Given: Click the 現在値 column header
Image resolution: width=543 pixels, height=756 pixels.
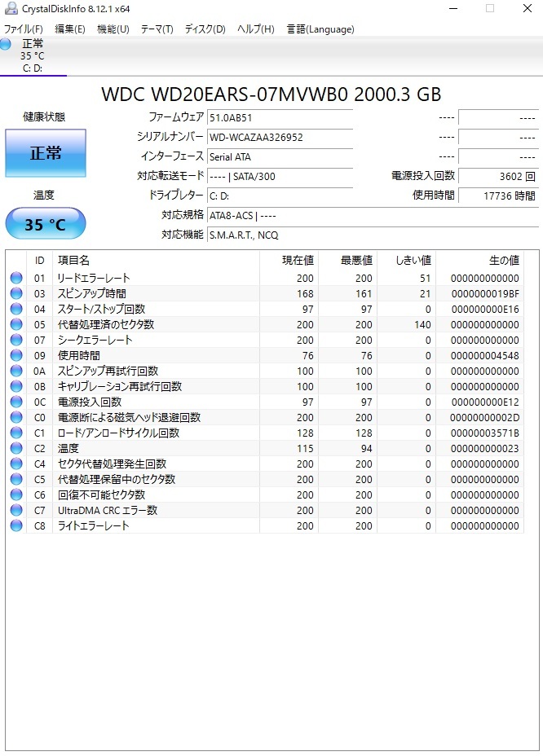Looking at the screenshot, I should click(x=289, y=261).
